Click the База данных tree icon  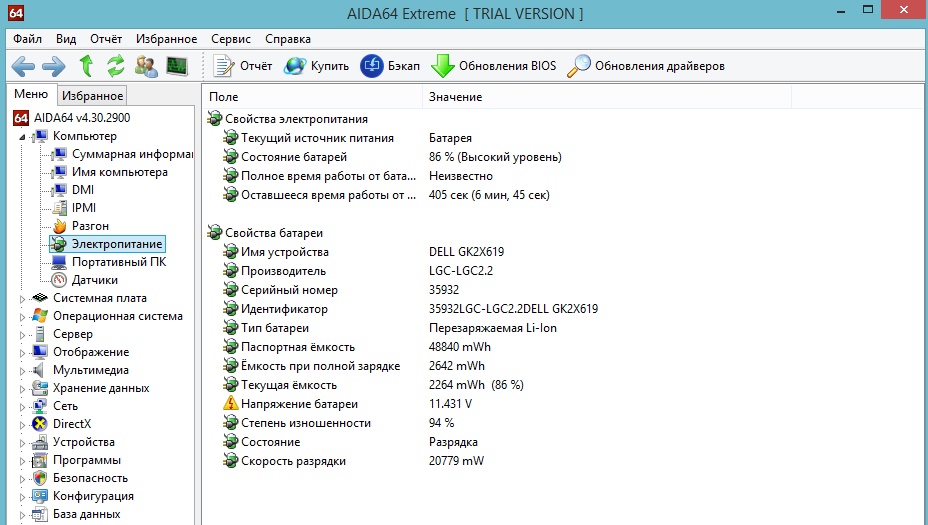tap(40, 514)
